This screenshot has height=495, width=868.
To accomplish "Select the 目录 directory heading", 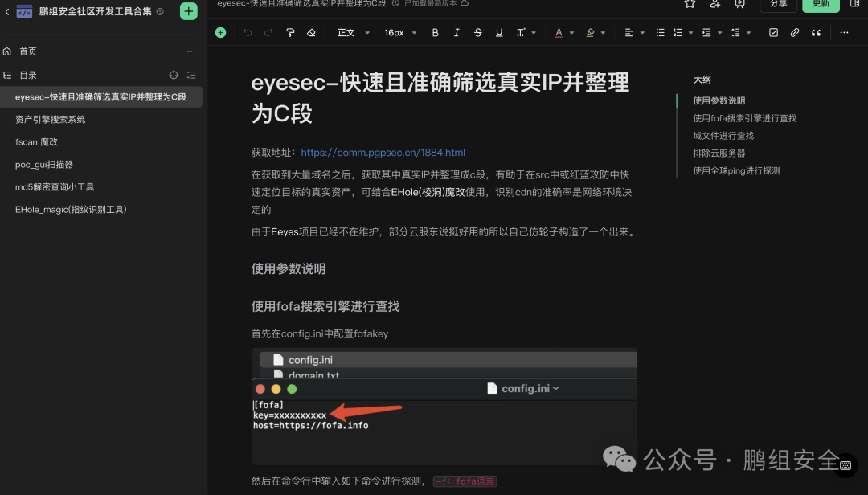I will tap(27, 75).
